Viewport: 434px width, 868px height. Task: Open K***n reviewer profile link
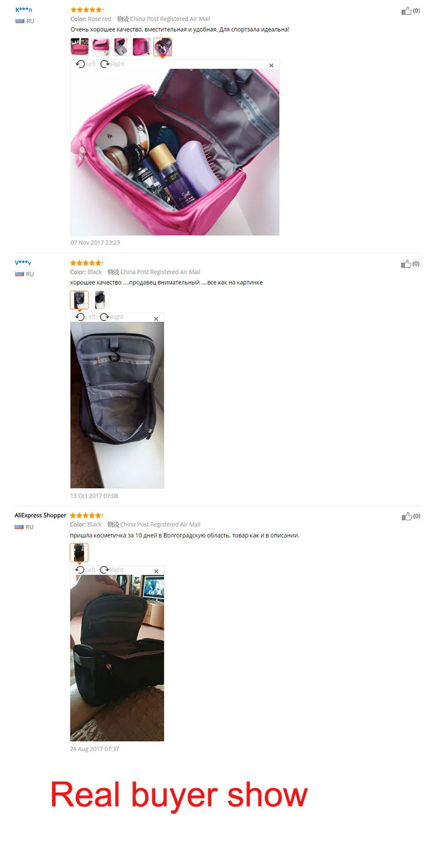click(x=24, y=10)
